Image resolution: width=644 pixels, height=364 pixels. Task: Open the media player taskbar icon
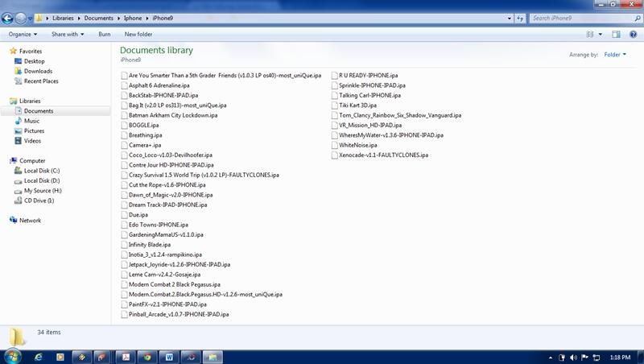pyautogui.click(x=60, y=357)
